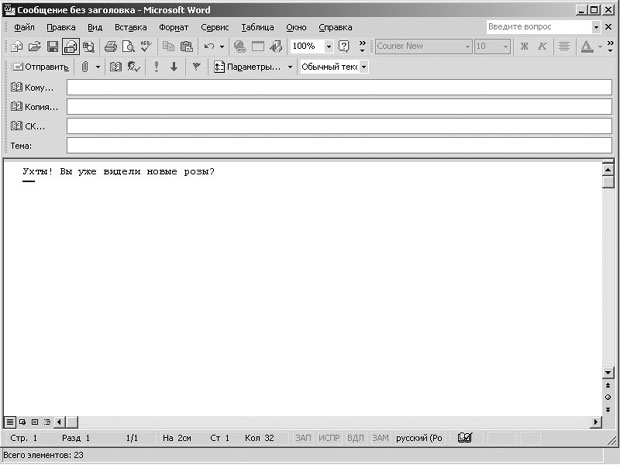Open the Courier New font dropdown

click(467, 47)
